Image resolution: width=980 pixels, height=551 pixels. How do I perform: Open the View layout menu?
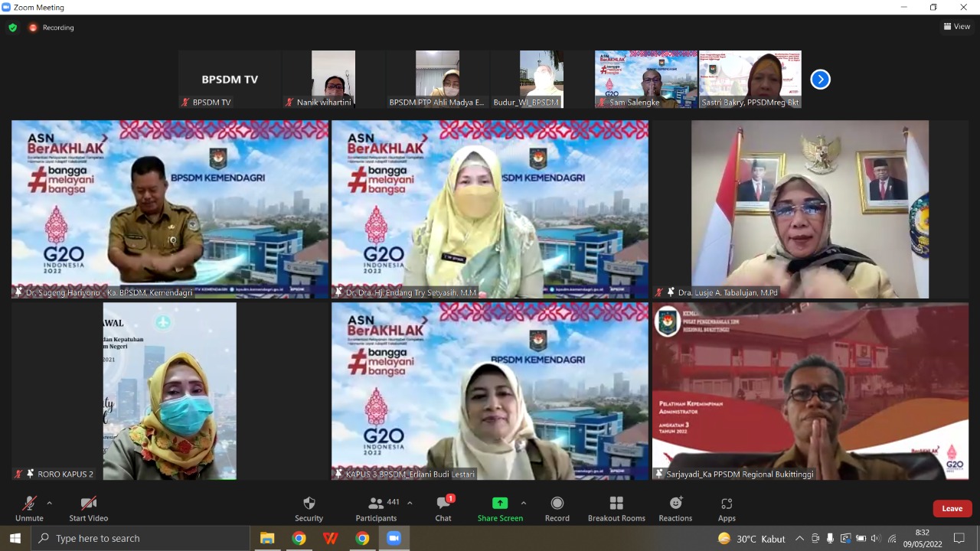point(957,27)
